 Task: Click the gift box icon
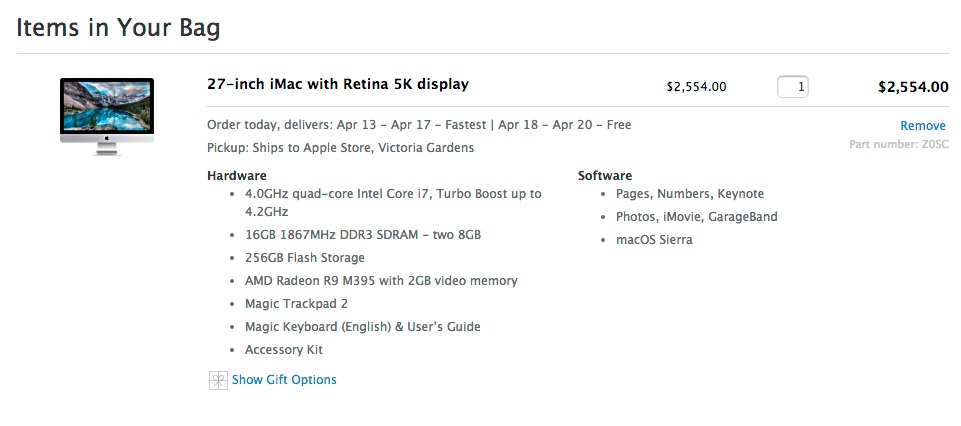(218, 380)
